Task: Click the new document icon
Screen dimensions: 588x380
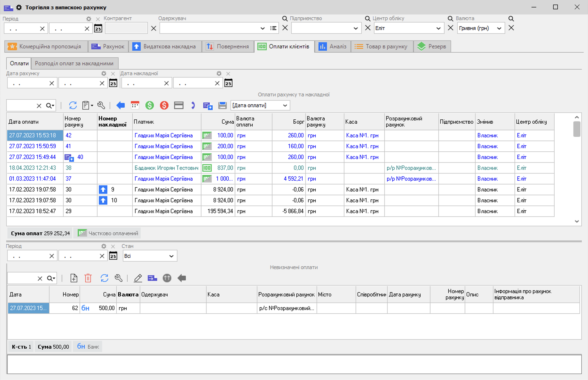Action: (74, 278)
